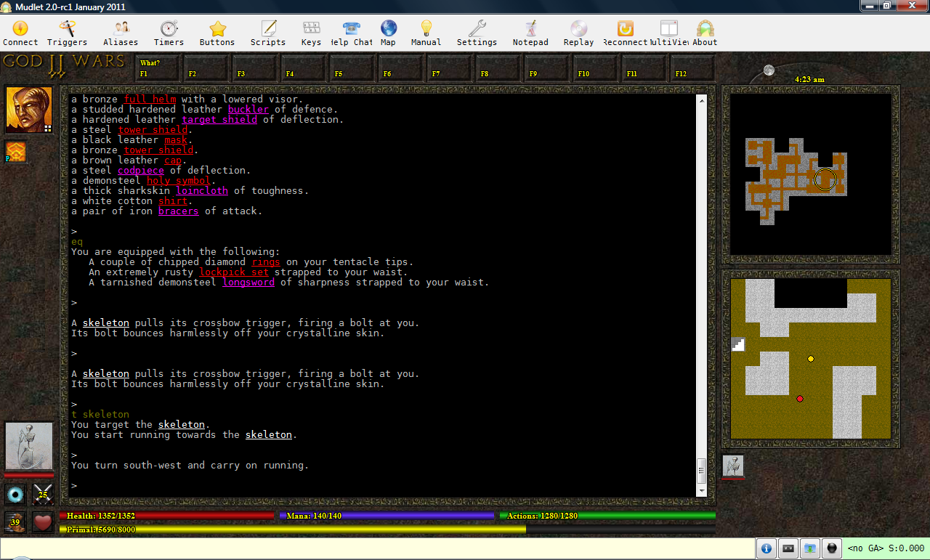Click the circled room on overview map
This screenshot has width=930, height=560.
[825, 179]
